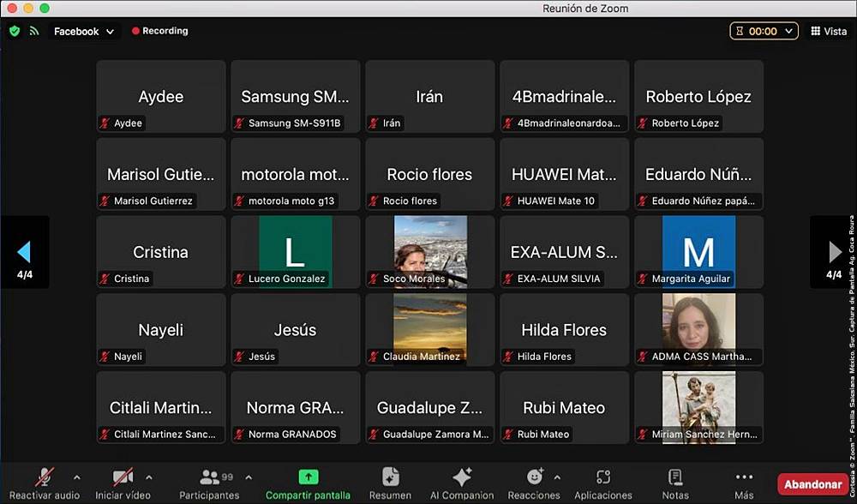Click muted mic icon beside Cristina
This screenshot has width=857, height=504.
pyautogui.click(x=105, y=279)
